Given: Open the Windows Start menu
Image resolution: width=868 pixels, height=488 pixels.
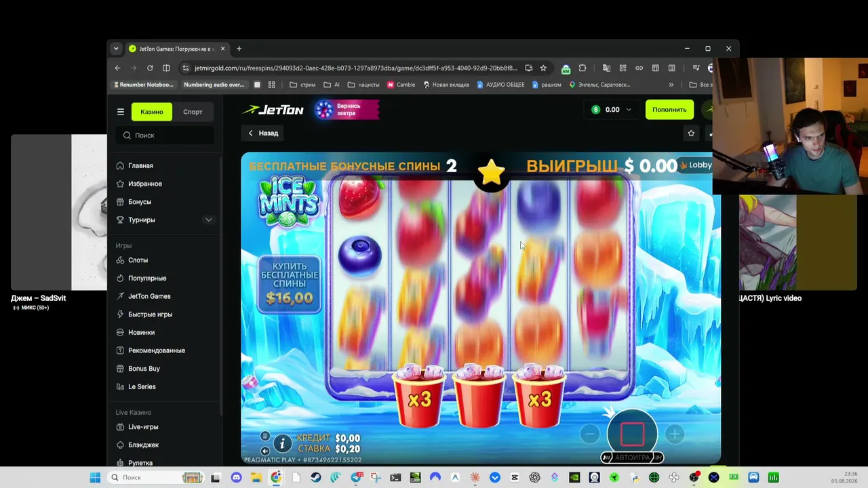Looking at the screenshot, I should (x=95, y=478).
